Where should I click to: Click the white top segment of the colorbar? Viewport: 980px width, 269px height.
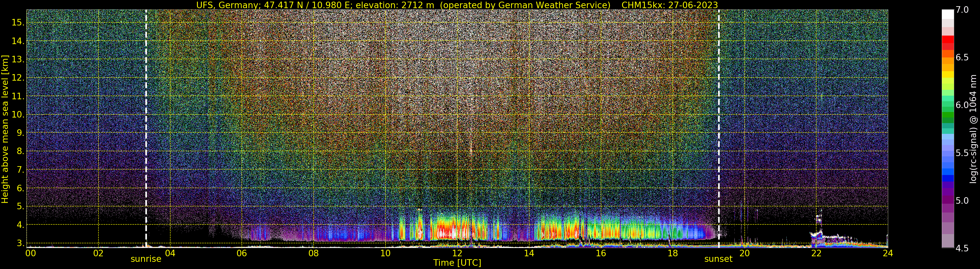click(x=948, y=14)
